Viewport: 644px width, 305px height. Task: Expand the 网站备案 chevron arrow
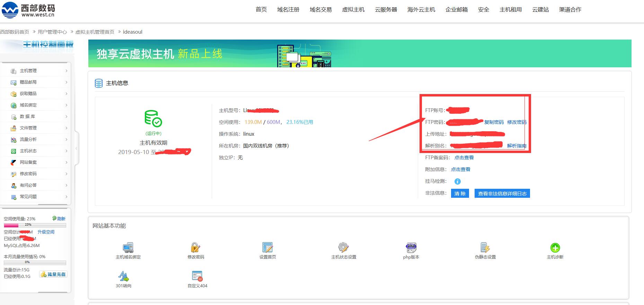(66, 162)
